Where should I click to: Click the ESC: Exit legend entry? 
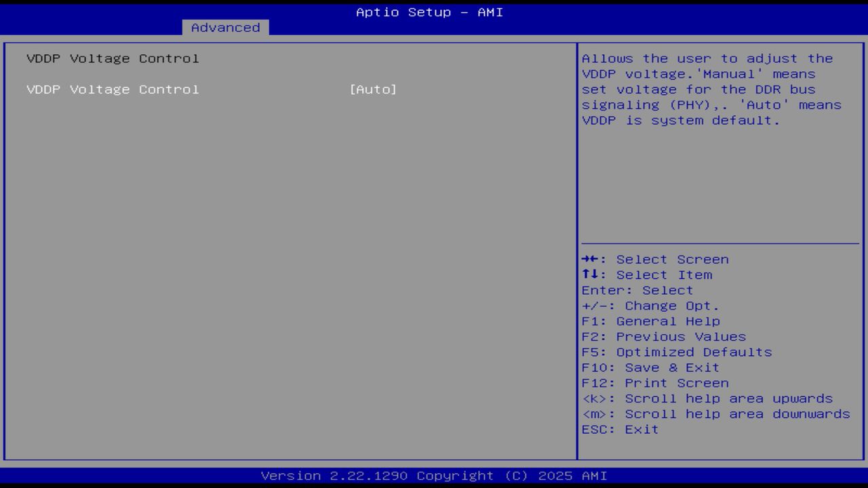tap(619, 429)
